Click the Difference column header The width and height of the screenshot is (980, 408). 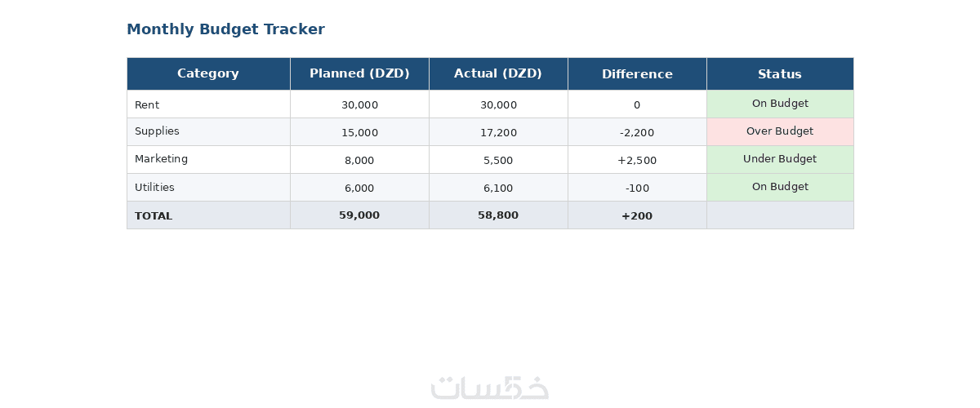click(637, 73)
